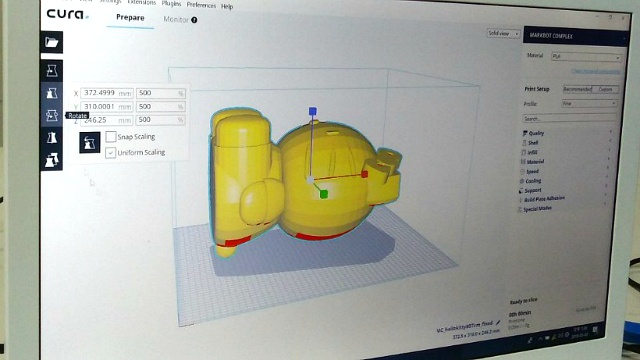Open the Extensions menu
The height and width of the screenshot is (360, 640).
pos(142,2)
